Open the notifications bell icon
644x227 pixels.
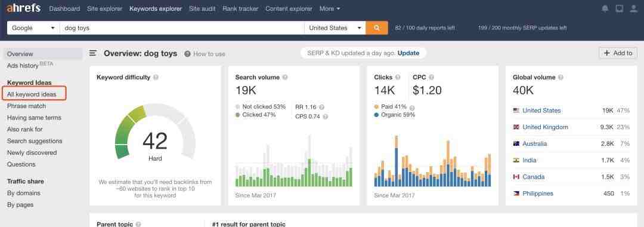tap(605, 8)
